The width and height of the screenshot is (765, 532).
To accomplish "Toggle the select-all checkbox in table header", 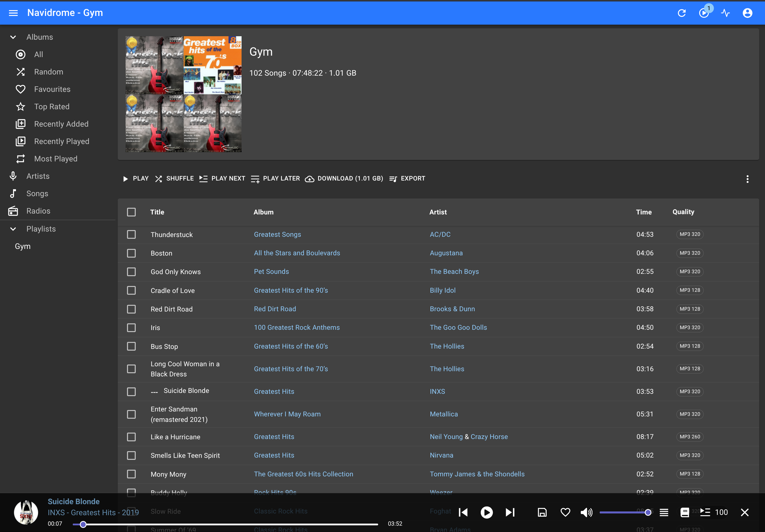I will pos(131,212).
